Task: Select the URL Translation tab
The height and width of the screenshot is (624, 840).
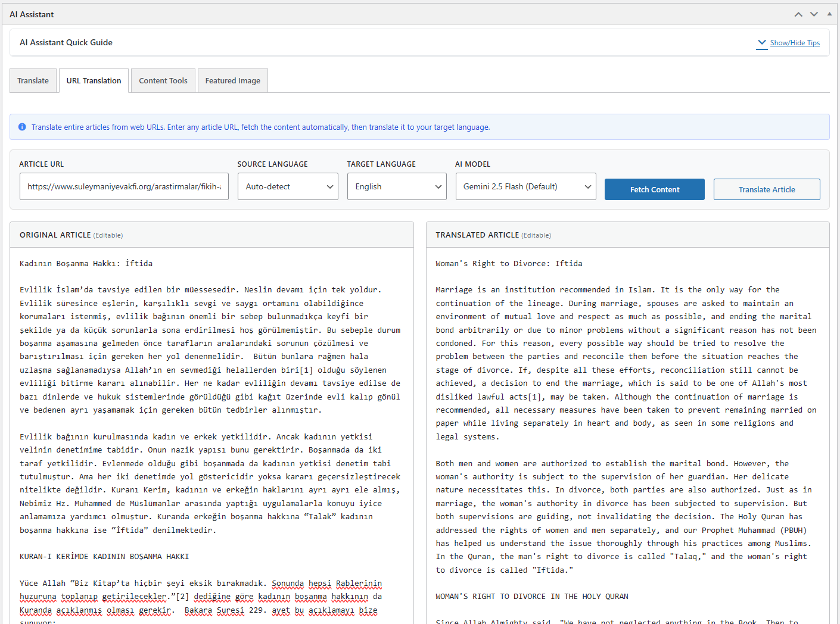Action: click(x=94, y=80)
